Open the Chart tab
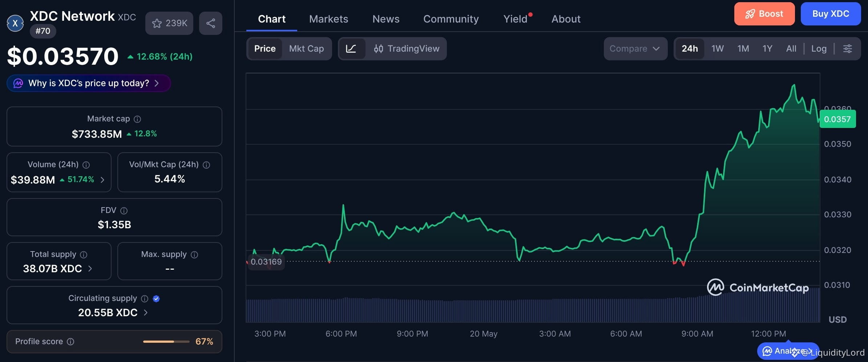The width and height of the screenshot is (868, 362). tap(272, 19)
